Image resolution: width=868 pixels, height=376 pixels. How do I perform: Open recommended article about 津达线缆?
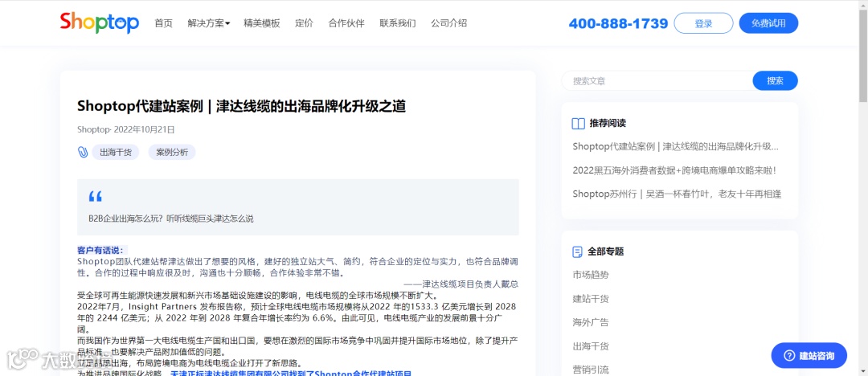click(x=675, y=147)
